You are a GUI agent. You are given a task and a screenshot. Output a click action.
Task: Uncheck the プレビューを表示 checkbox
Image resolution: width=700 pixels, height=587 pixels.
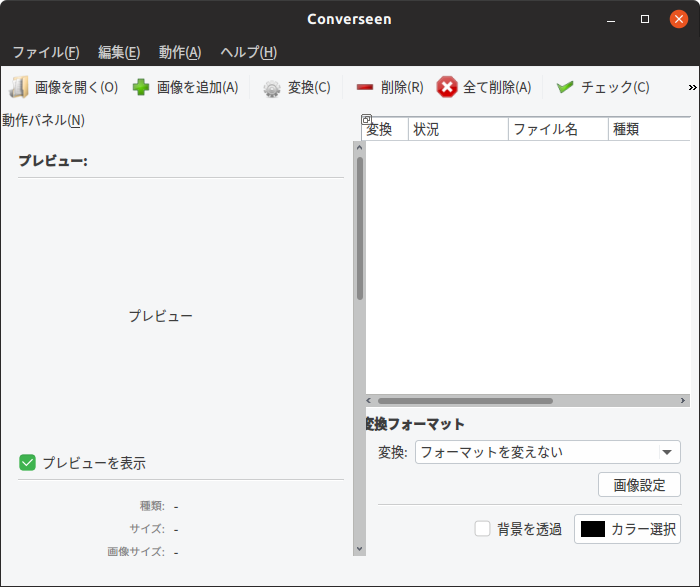click(x=27, y=463)
